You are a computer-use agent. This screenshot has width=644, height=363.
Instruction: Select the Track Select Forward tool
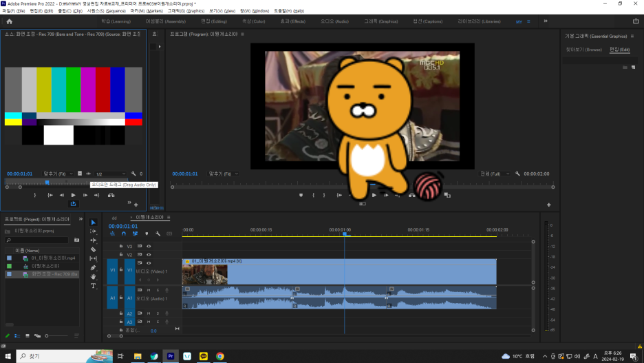click(x=94, y=231)
